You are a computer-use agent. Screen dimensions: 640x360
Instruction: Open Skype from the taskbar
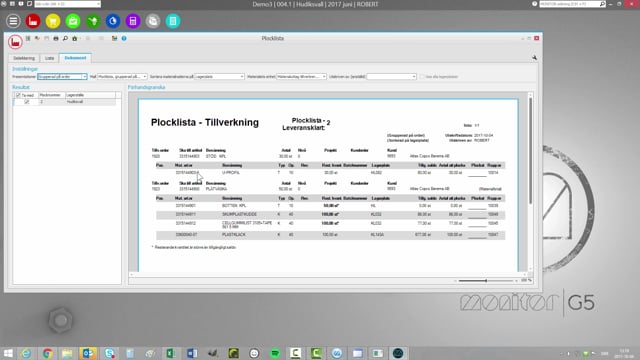[x=109, y=353]
